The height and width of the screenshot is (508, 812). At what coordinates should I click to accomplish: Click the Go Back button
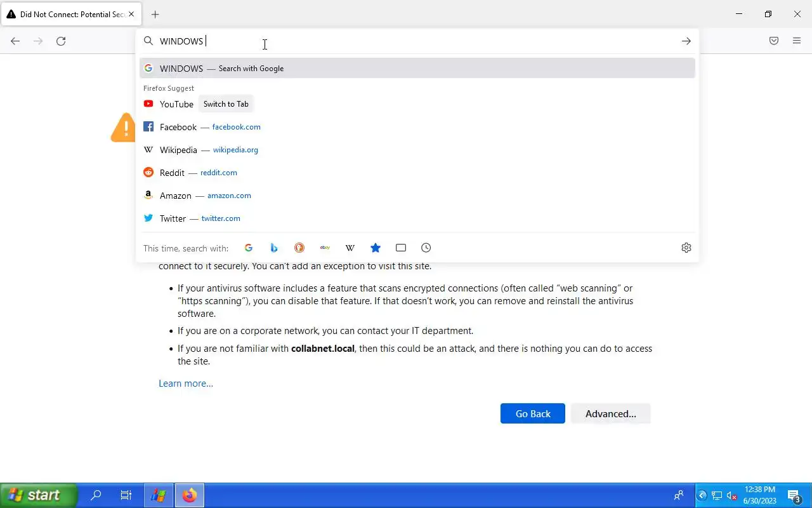[x=533, y=413]
